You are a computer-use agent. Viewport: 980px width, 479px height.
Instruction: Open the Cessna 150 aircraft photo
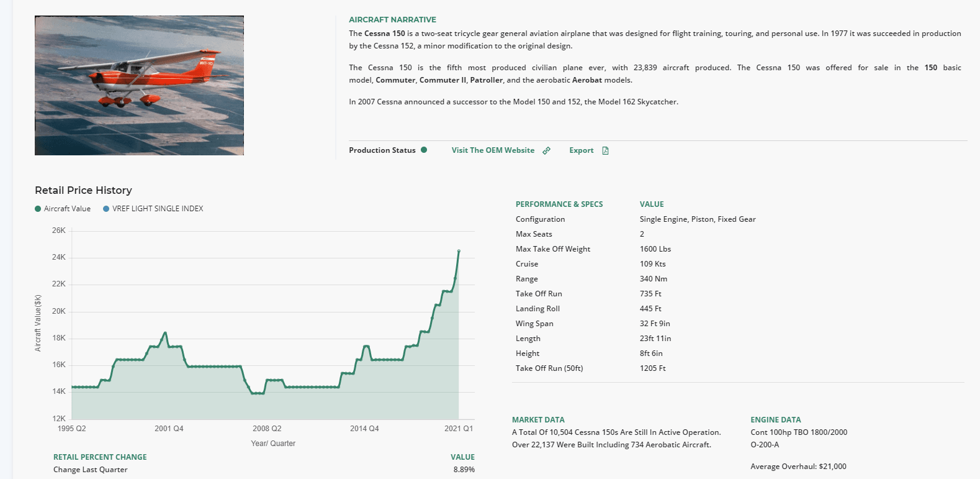(139, 85)
